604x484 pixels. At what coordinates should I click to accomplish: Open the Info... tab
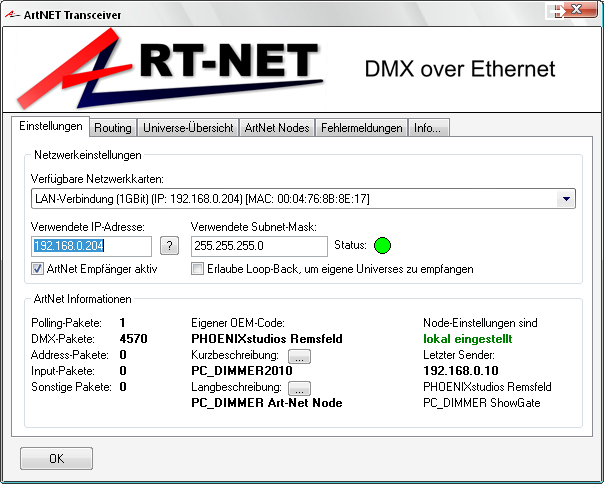tap(428, 128)
